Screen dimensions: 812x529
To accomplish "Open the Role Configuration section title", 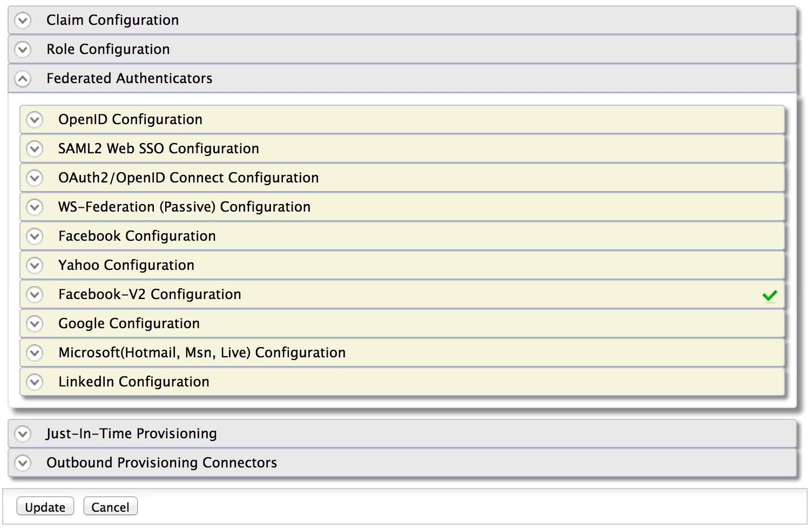I will pyautogui.click(x=108, y=49).
